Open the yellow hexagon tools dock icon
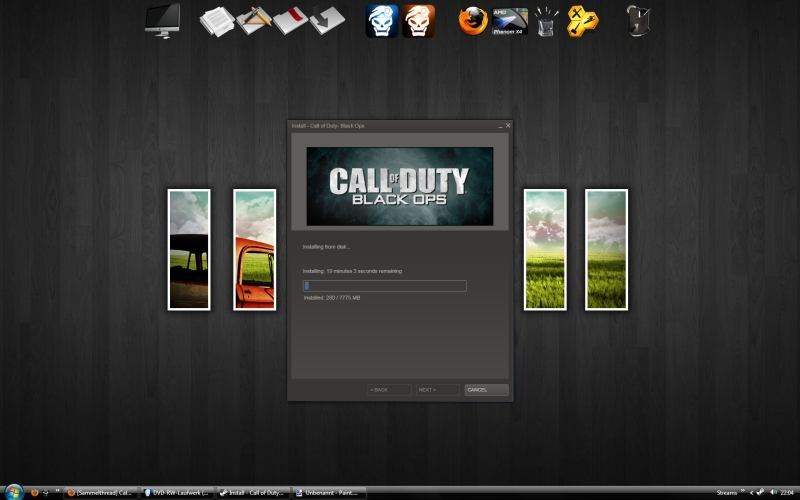 pos(583,21)
